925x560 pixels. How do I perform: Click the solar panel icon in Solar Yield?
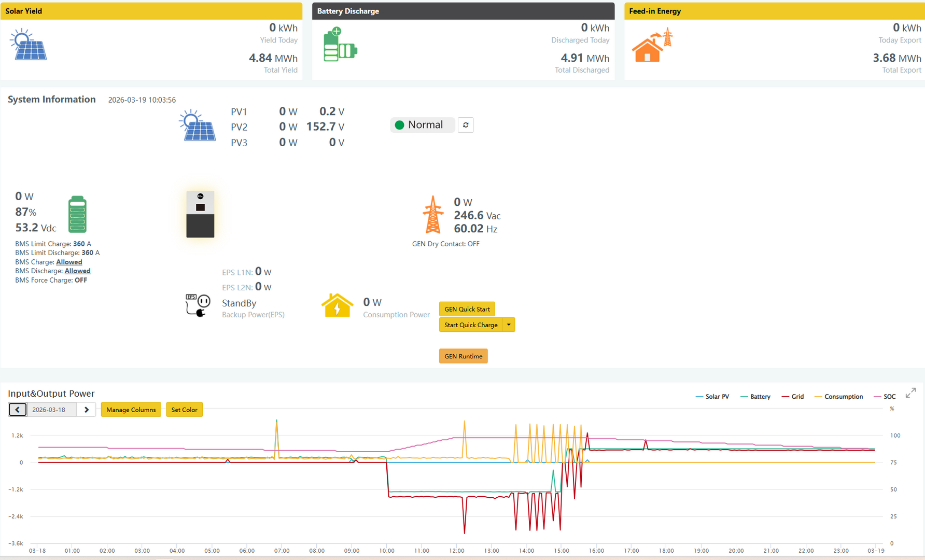[x=28, y=45]
